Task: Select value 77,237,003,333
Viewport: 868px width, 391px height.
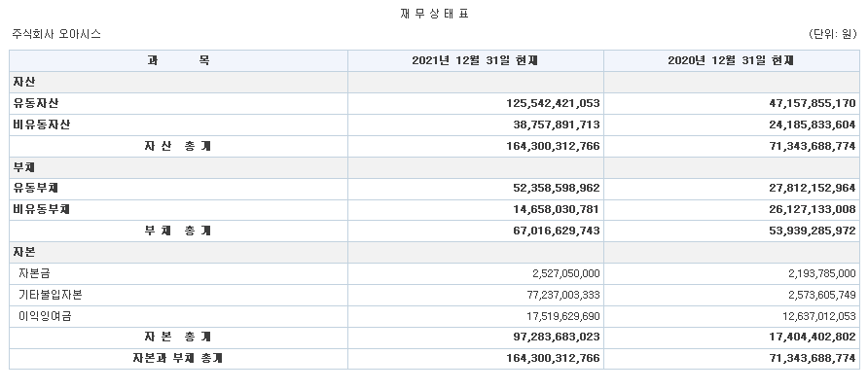Action: tap(563, 296)
